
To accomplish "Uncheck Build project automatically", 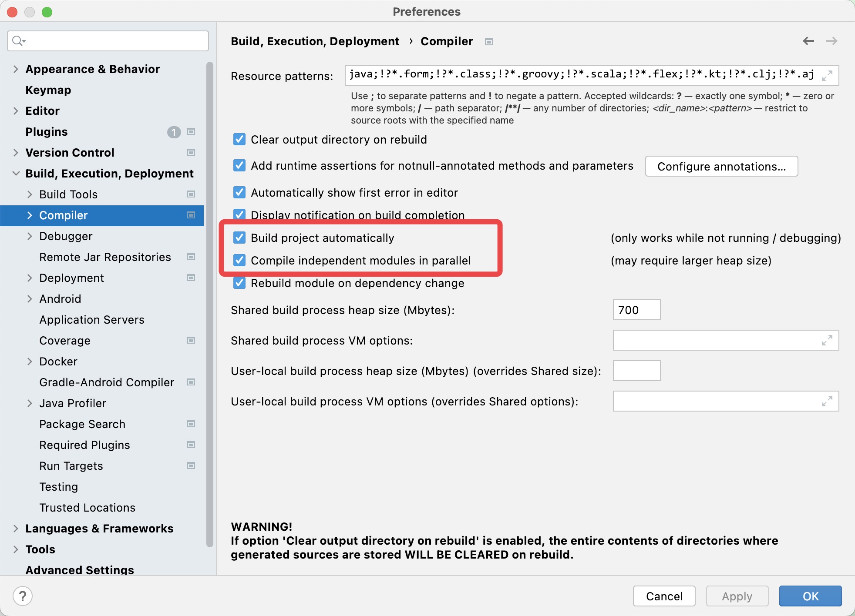I will tap(239, 238).
